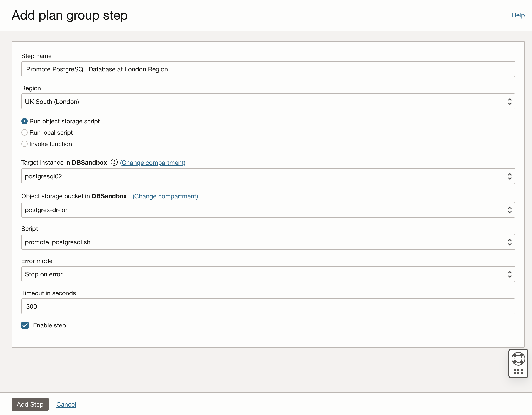Click into the Step name field
This screenshot has height=415, width=532.
tap(268, 69)
